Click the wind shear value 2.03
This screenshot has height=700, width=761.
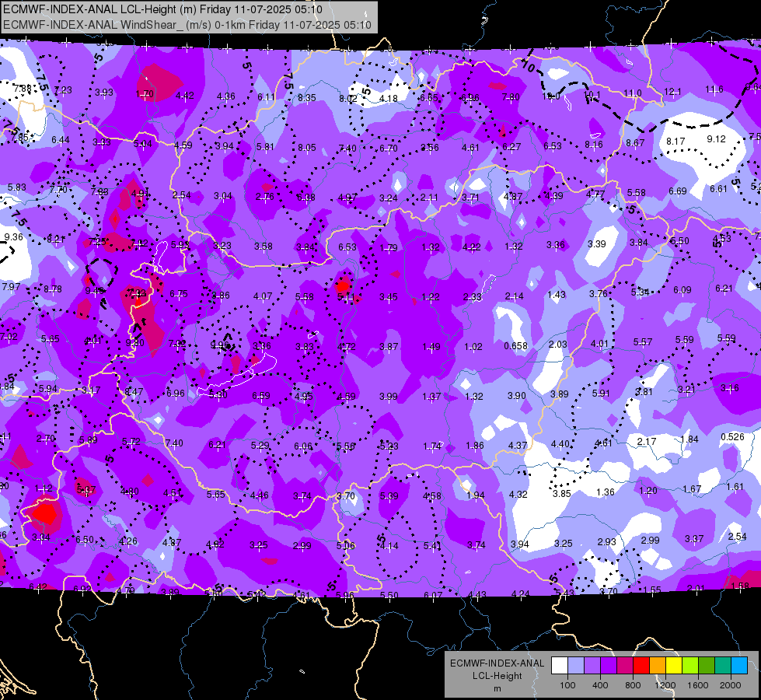click(x=557, y=345)
